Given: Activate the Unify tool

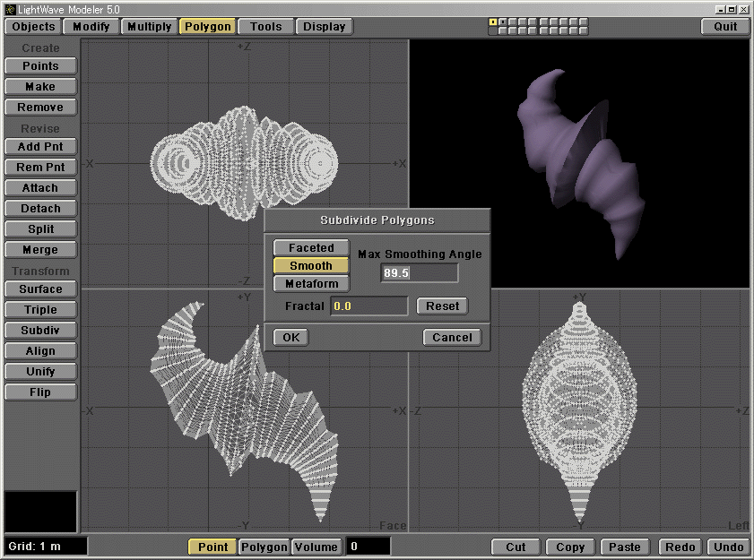Looking at the screenshot, I should 40,371.
